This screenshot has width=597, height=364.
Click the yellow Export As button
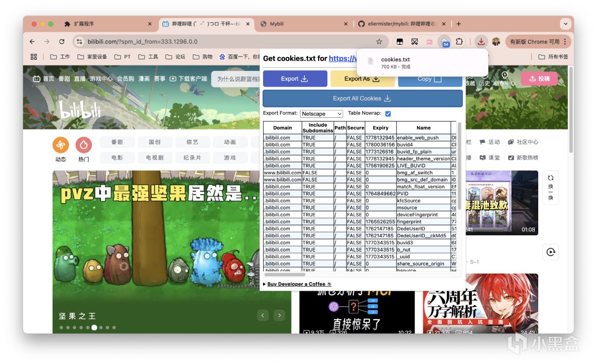click(362, 79)
